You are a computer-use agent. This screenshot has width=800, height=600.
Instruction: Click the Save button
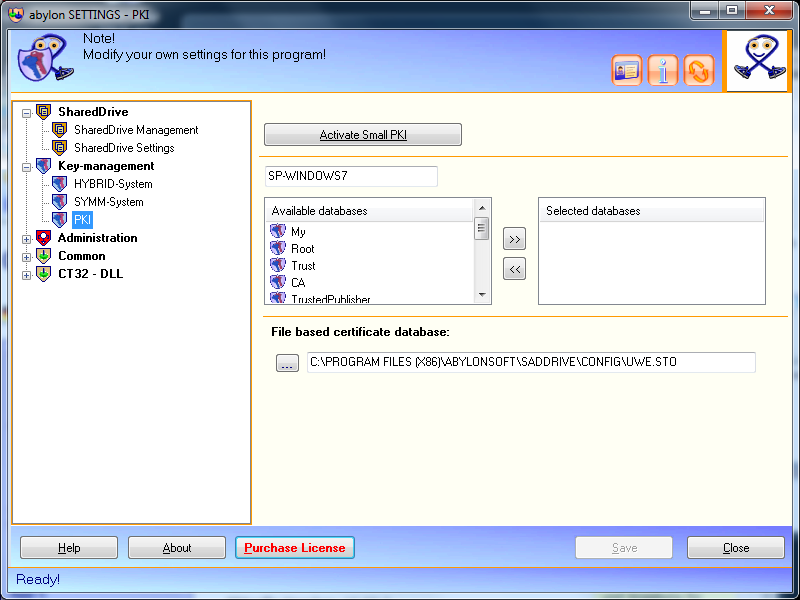[x=624, y=547]
